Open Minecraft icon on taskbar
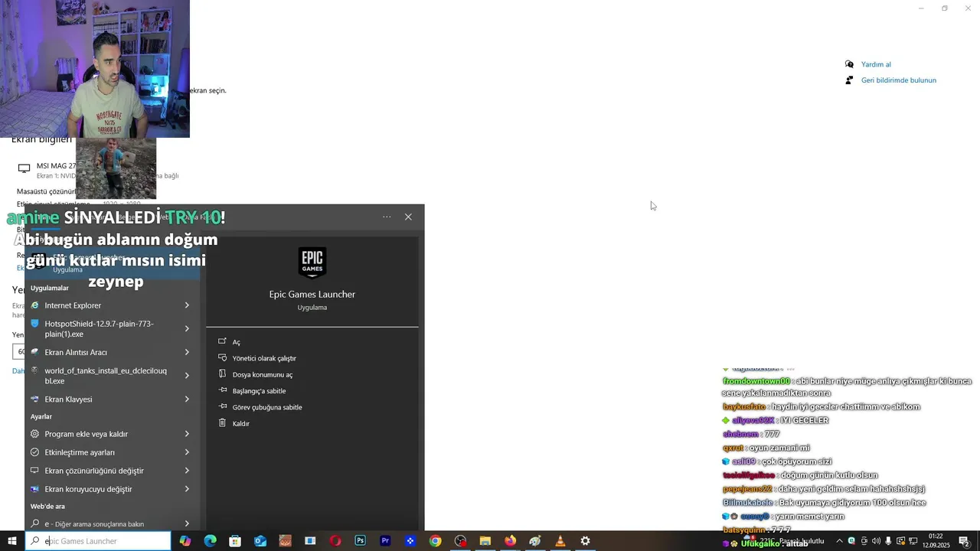This screenshot has width=980, height=551. [x=285, y=541]
